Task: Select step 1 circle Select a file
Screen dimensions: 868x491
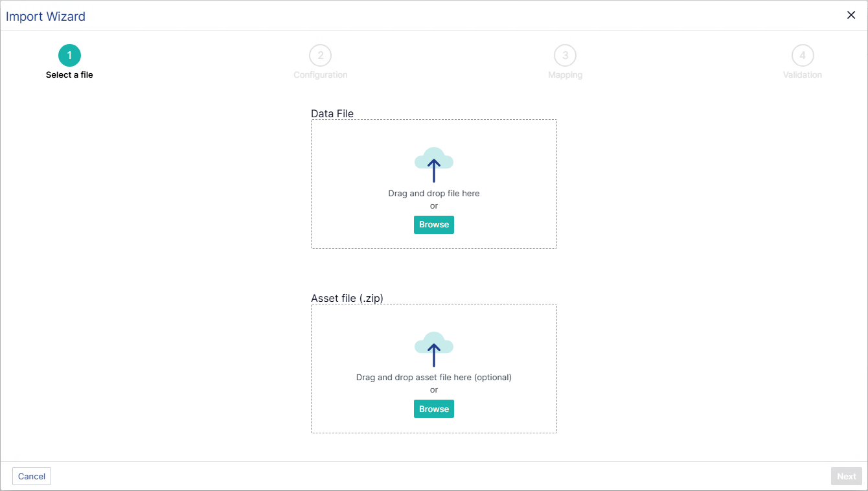Action: pyautogui.click(x=69, y=56)
